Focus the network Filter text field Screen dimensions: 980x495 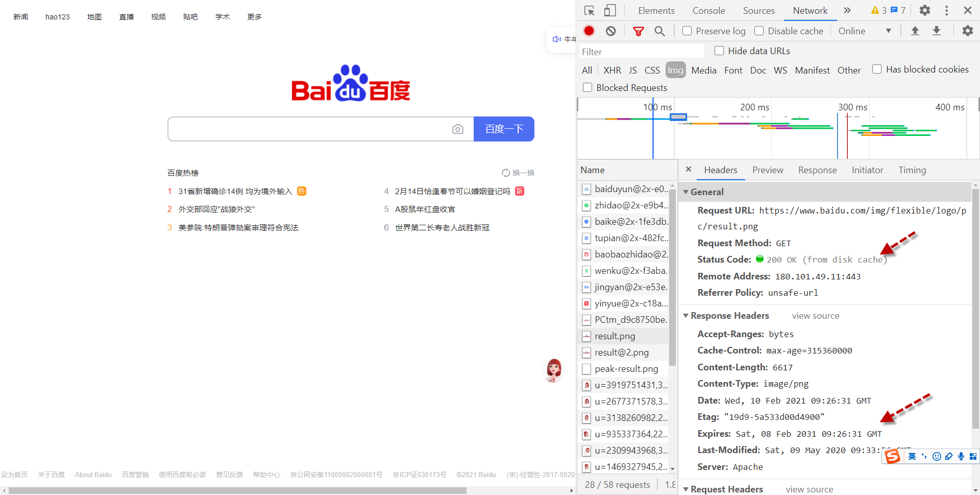tap(641, 52)
